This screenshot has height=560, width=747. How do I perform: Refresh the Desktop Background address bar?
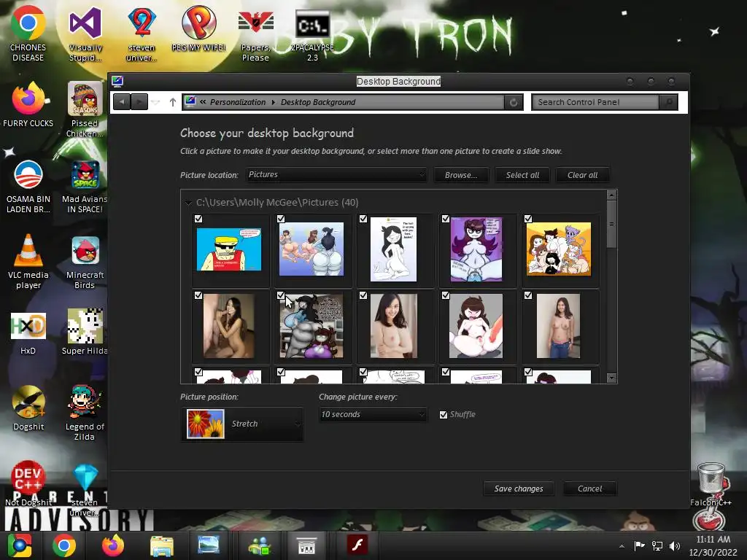514,102
